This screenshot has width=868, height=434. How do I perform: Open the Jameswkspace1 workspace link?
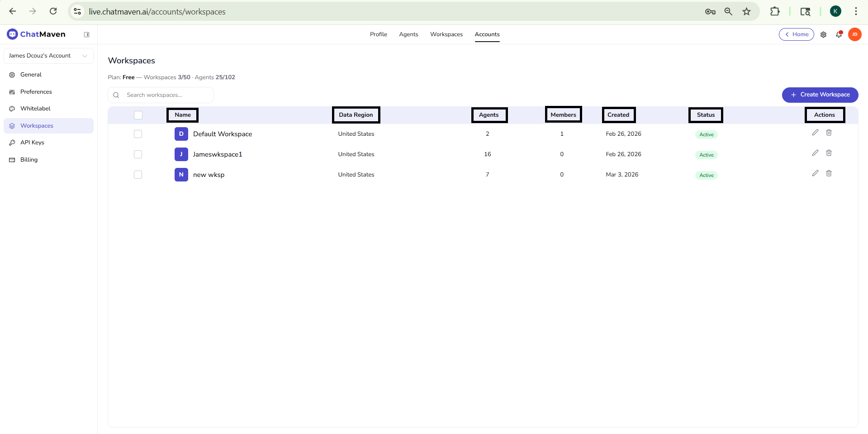pos(218,154)
